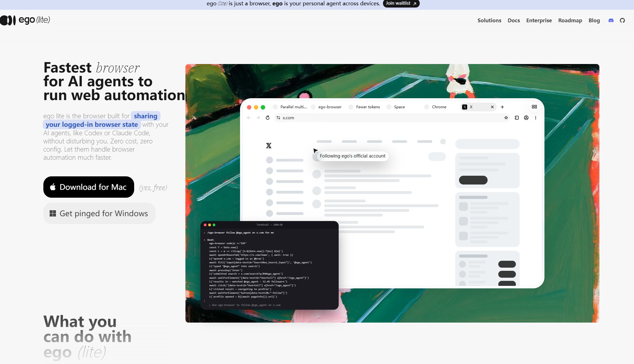Click the three-dot menu icon in the mock browser
The width and height of the screenshot is (634, 364).
click(536, 118)
